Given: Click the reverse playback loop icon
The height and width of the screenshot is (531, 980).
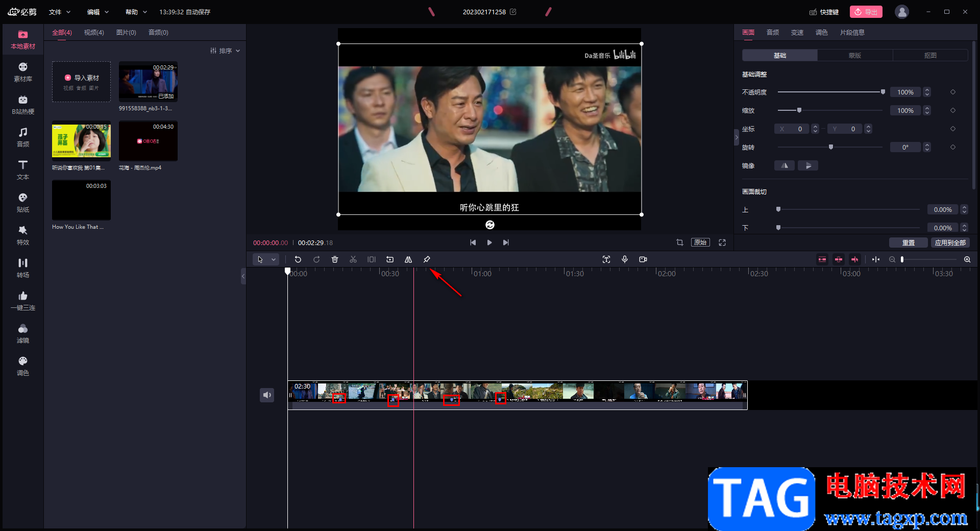Looking at the screenshot, I should [390, 259].
